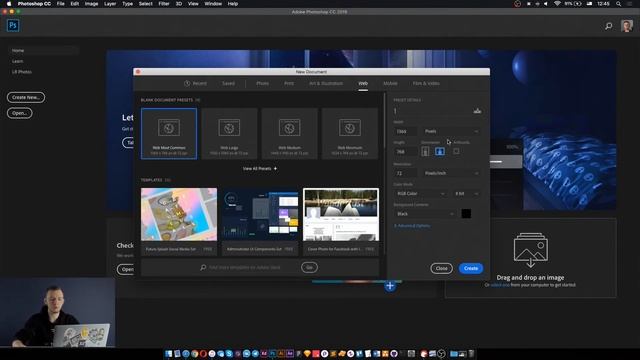Expand Advanced Options

click(x=412, y=226)
